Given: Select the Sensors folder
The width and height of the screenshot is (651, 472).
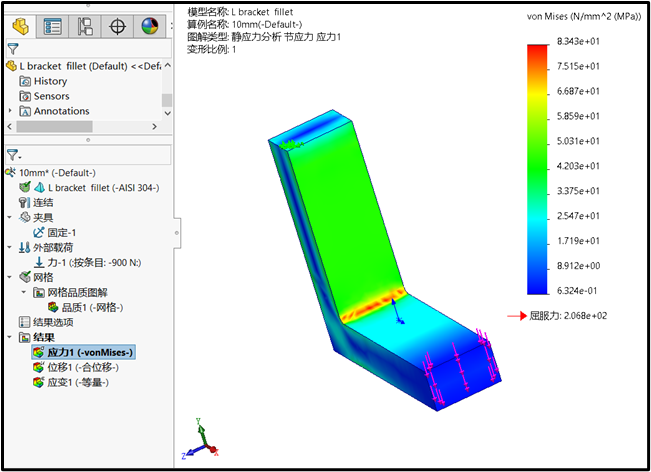Looking at the screenshot, I should click(x=51, y=96).
